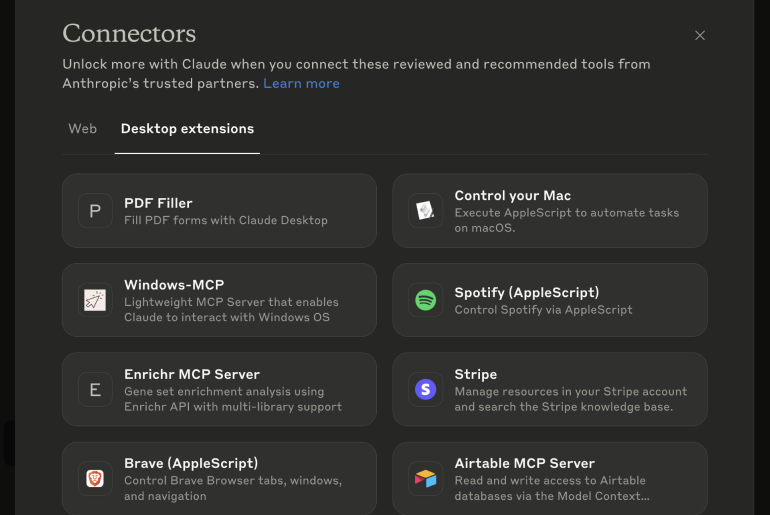This screenshot has width=770, height=515.
Task: Click "Control Spotify via AppleScript" description
Action: pos(543,310)
